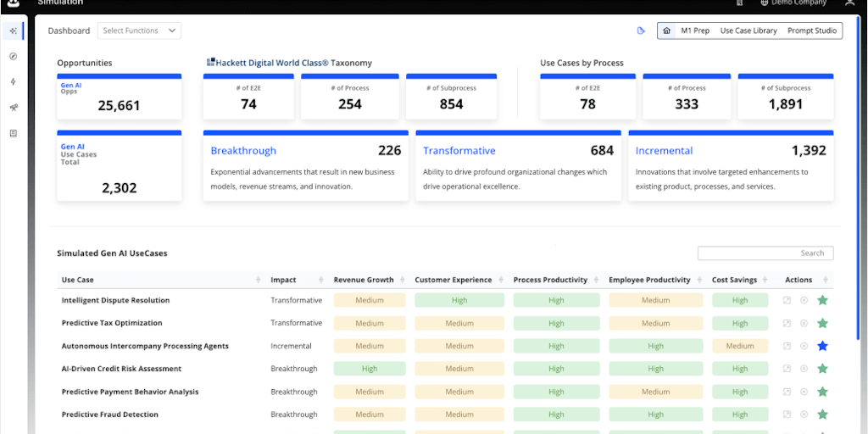Viewport: 868px width, 434px height.
Task: Open details icon for Autonomous Intercompany Processing Agents
Action: (x=787, y=346)
